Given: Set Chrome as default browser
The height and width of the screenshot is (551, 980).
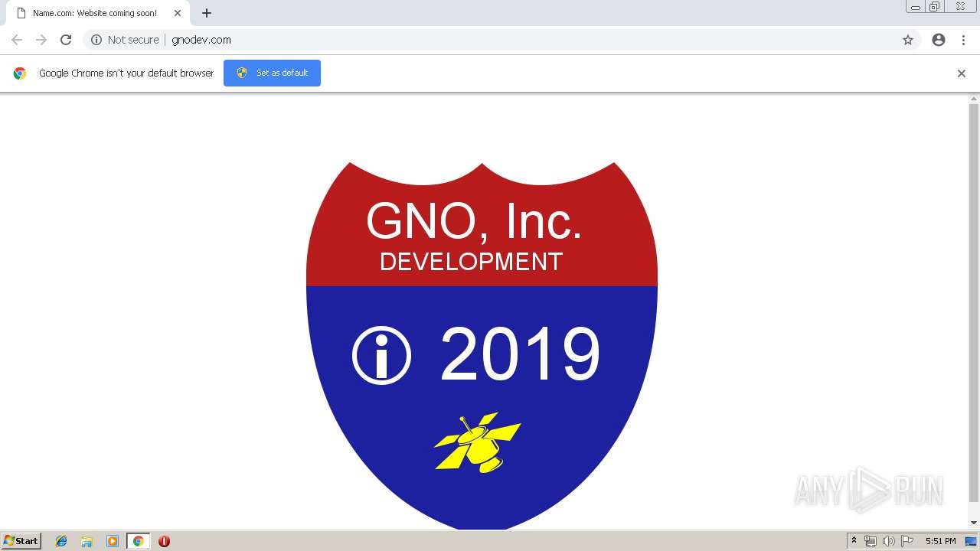Looking at the screenshot, I should click(272, 73).
